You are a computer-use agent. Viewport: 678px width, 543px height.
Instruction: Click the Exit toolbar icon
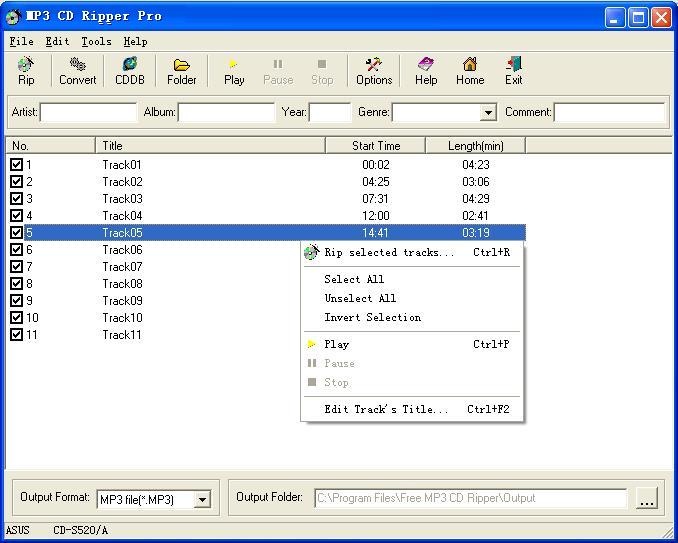coord(513,71)
